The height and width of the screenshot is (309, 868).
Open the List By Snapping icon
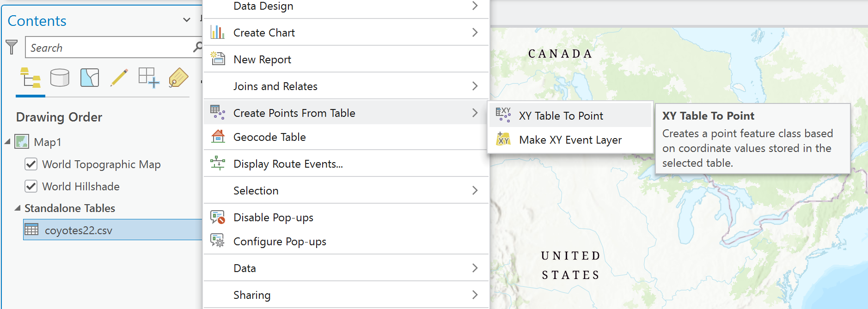coord(149,78)
